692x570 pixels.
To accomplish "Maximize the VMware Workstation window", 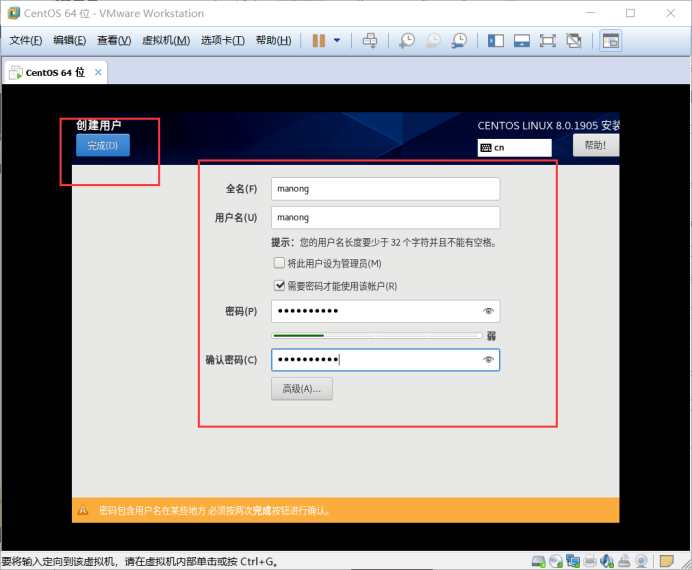I will click(x=630, y=13).
